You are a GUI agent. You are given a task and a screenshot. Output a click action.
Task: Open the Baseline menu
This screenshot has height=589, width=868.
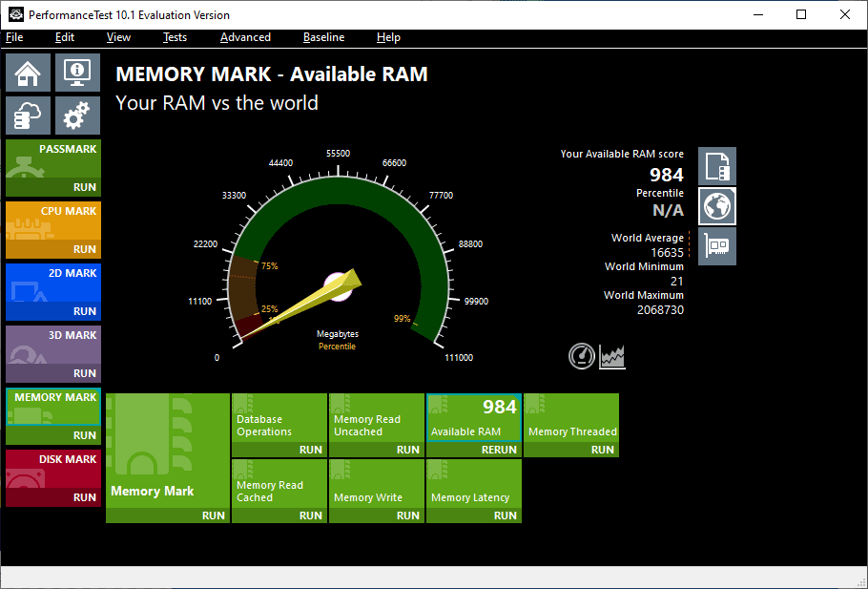click(324, 37)
